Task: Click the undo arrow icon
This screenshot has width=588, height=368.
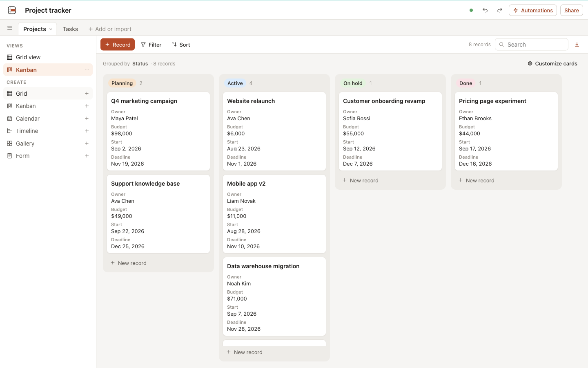Action: click(x=485, y=10)
